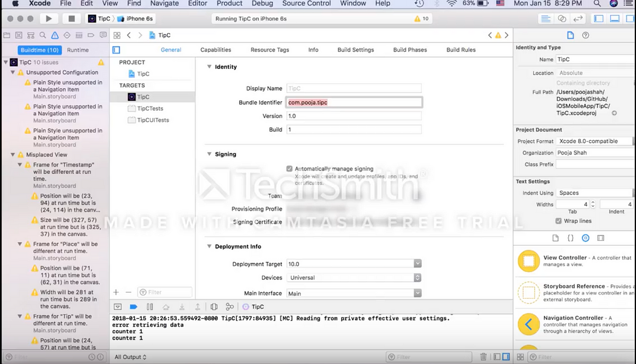Open the Project navigator folder icon
Screen dimensions: 636x364
(7, 35)
